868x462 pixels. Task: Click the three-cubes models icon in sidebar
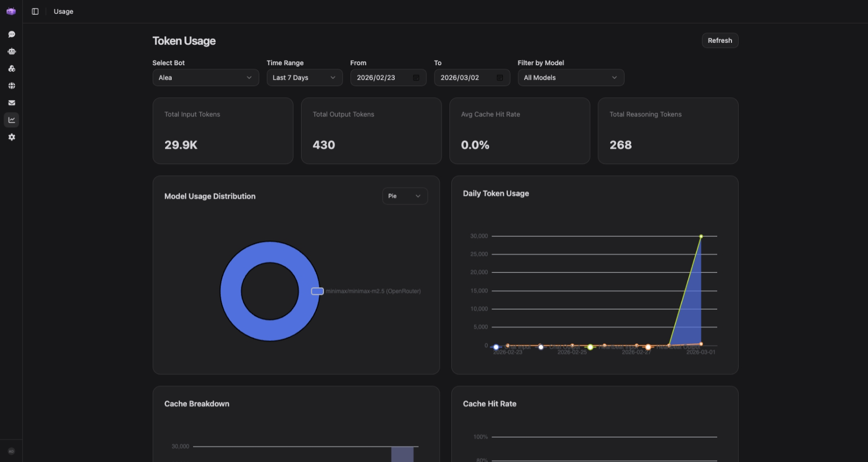coord(11,68)
